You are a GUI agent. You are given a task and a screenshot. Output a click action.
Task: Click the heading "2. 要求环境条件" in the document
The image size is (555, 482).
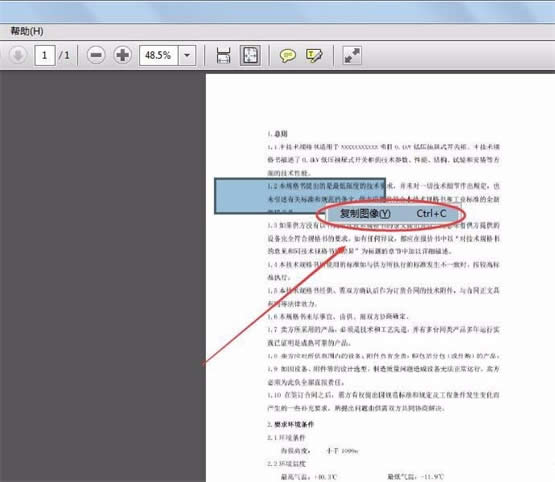[291, 424]
